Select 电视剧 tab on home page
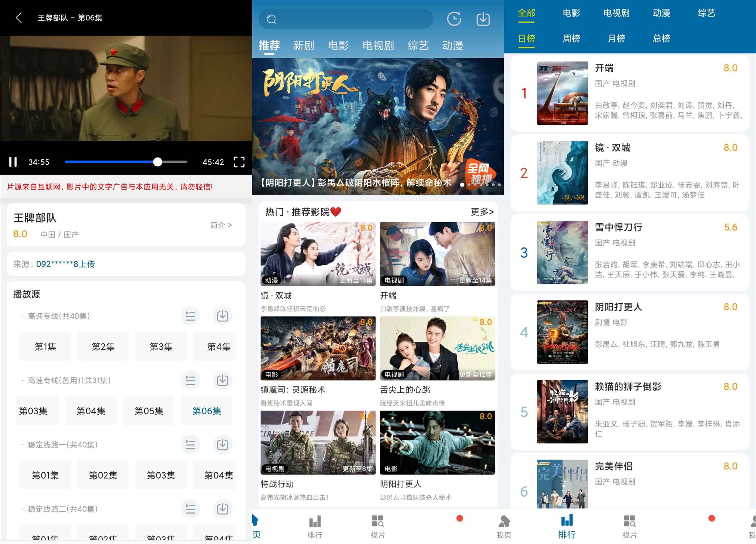This screenshot has height=544, width=756. pos(378,45)
